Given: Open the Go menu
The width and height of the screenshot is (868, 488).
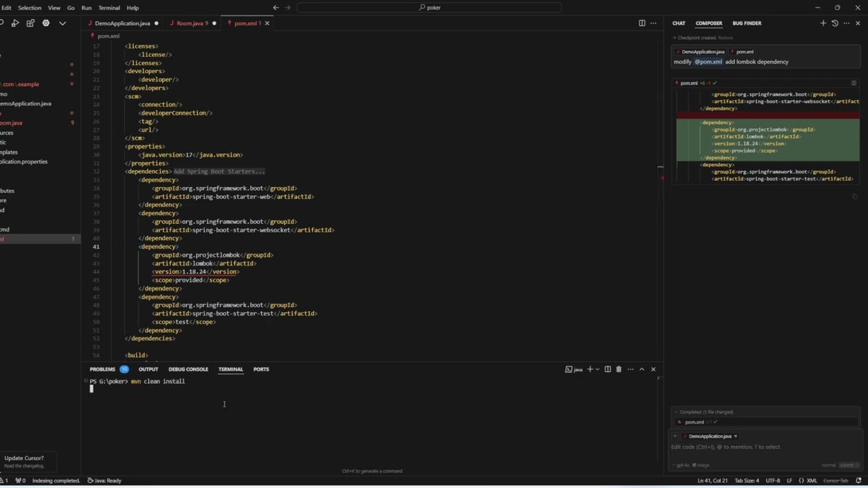Looking at the screenshot, I should pos(71,7).
